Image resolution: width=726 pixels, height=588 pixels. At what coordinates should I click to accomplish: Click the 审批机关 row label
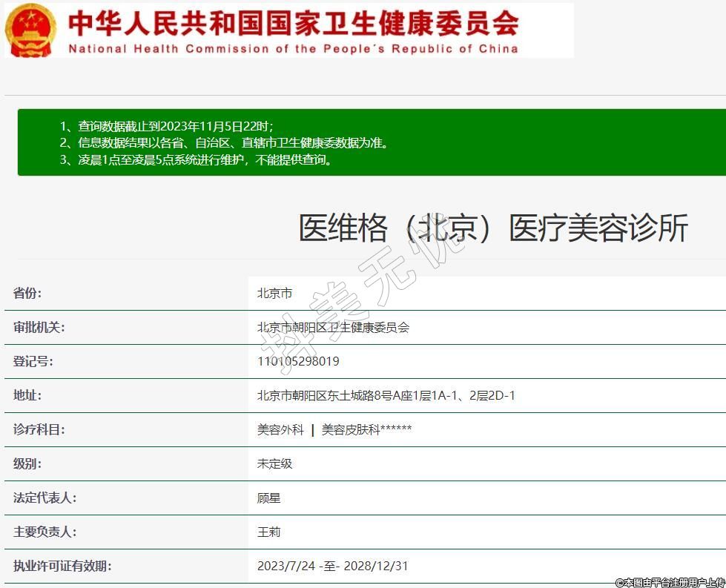click(x=39, y=327)
